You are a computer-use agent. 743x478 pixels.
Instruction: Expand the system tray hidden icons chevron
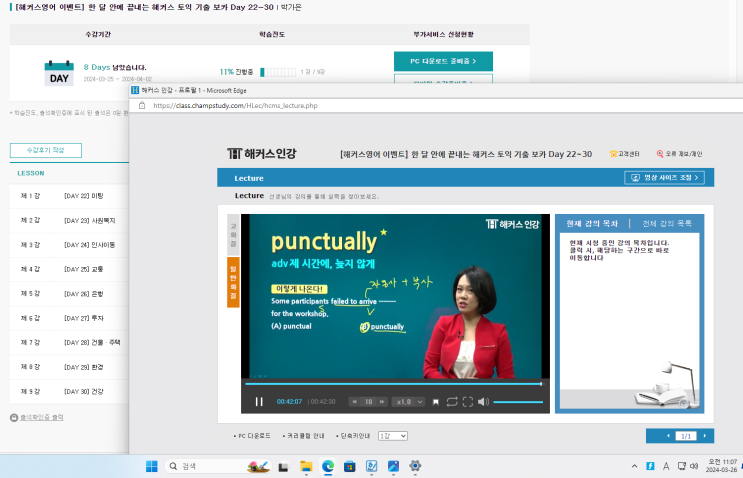634,467
